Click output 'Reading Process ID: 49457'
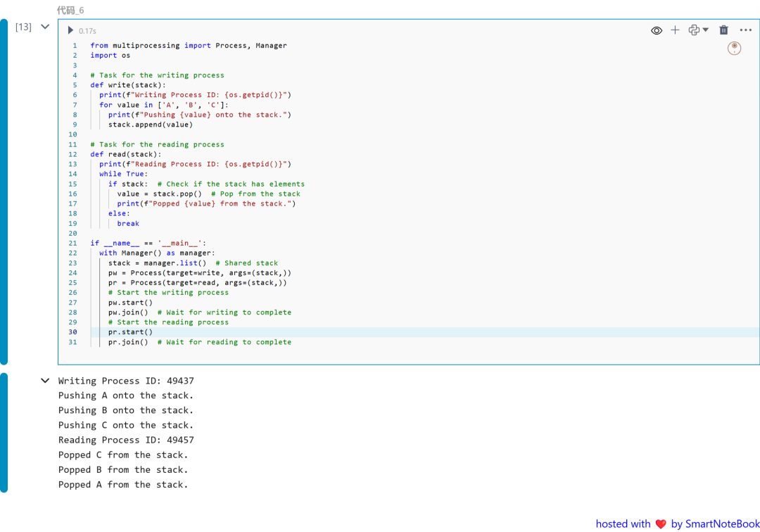Image resolution: width=760 pixels, height=532 pixels. [126, 440]
